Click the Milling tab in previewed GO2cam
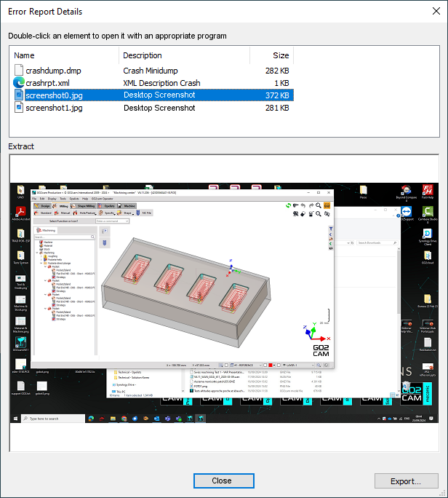This screenshot has height=498, width=448. (64, 206)
